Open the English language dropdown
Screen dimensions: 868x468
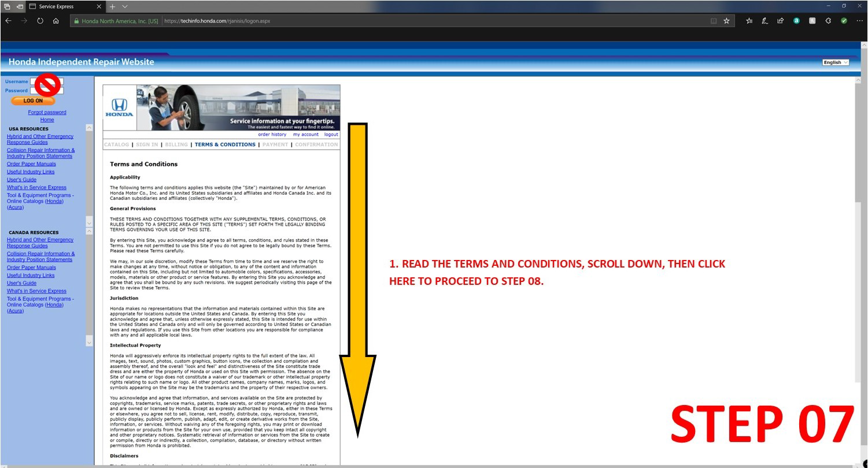click(836, 62)
